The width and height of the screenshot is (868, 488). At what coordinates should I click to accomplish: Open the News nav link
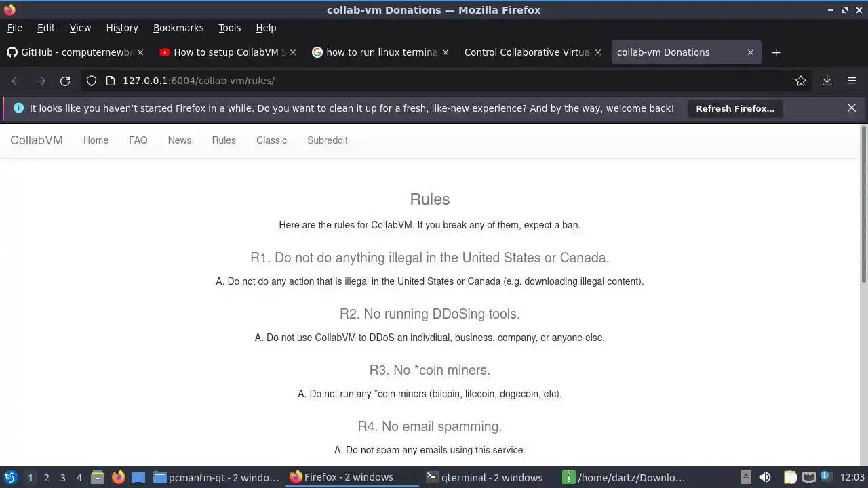[x=180, y=140]
